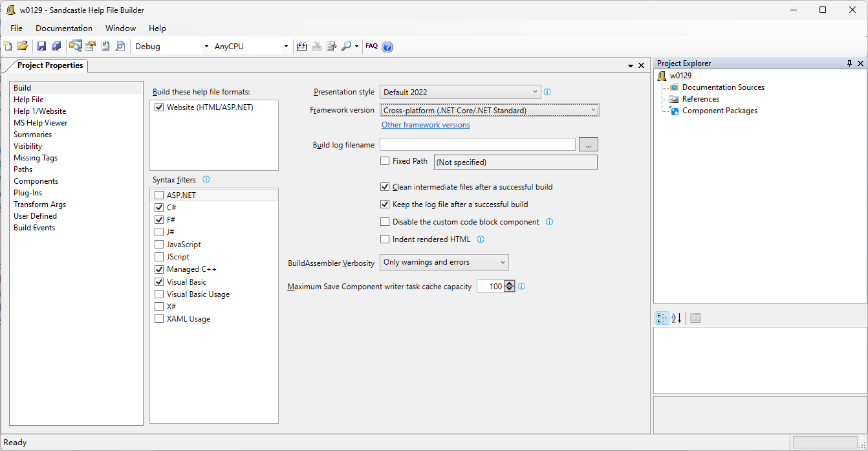Uncheck the Managed C++ syntax filter
868x451 pixels.
pyautogui.click(x=159, y=269)
